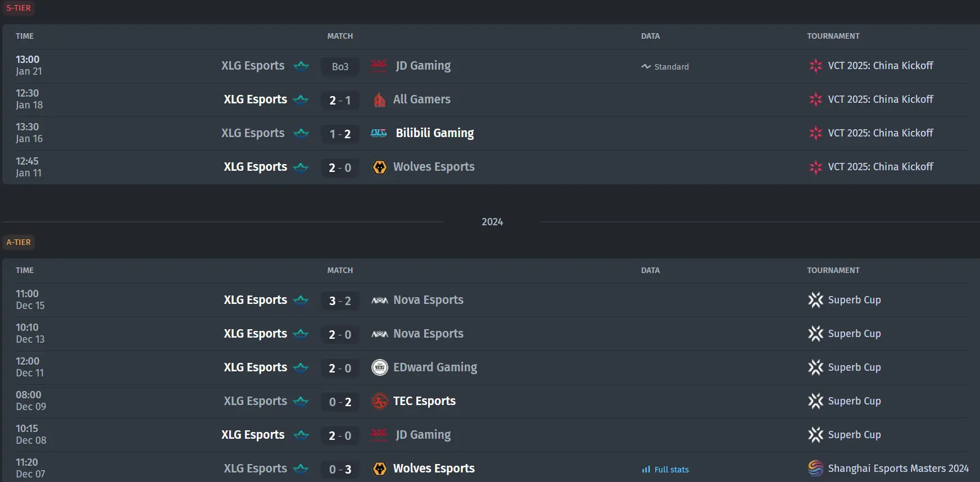Click JD Gaming logo in Jan 21 match
The image size is (980, 482).
coord(379,66)
